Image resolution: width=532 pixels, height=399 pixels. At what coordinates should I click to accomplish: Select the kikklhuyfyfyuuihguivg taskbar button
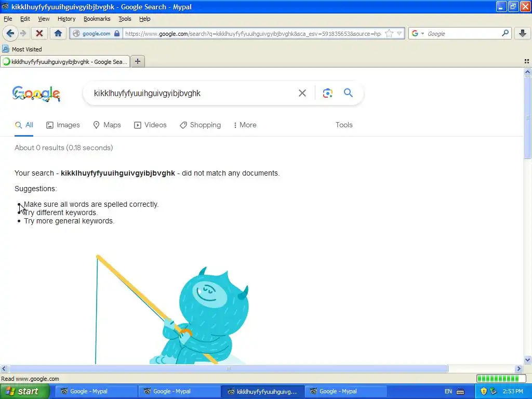(262, 392)
